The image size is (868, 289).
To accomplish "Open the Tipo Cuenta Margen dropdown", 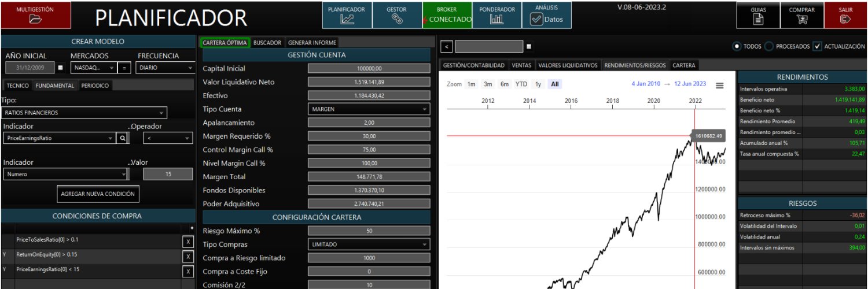I will pos(369,109).
